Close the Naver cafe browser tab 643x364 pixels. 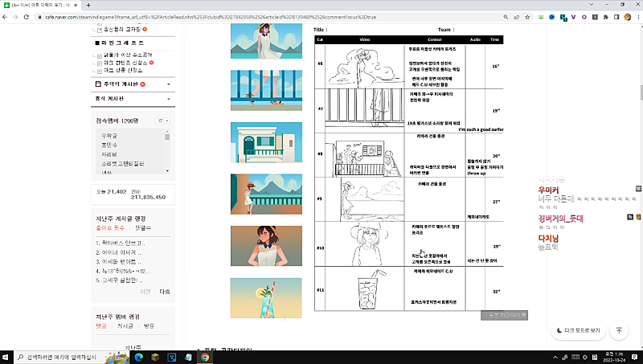[x=76, y=6]
